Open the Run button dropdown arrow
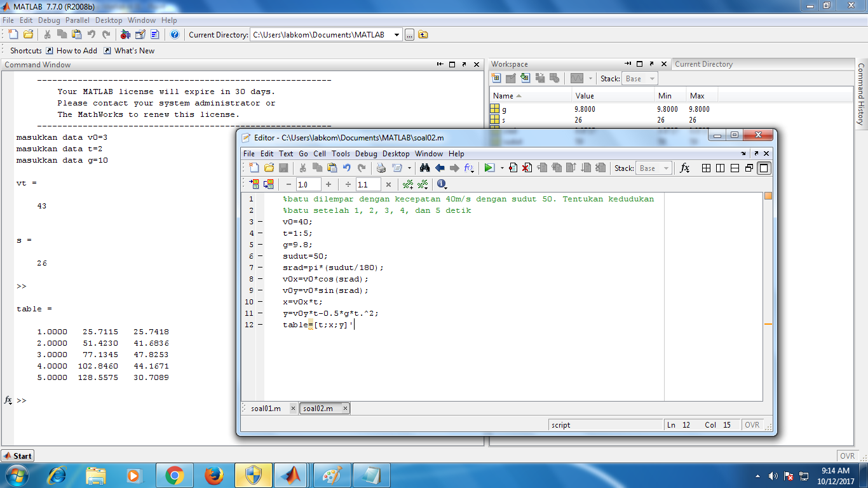This screenshot has width=868, height=488. pyautogui.click(x=502, y=168)
